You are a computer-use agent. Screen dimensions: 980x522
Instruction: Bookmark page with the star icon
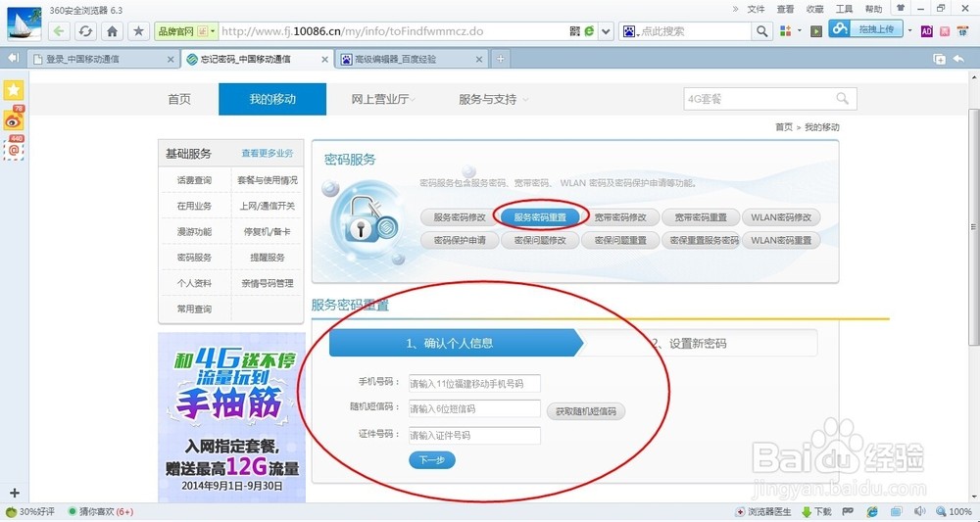(138, 31)
